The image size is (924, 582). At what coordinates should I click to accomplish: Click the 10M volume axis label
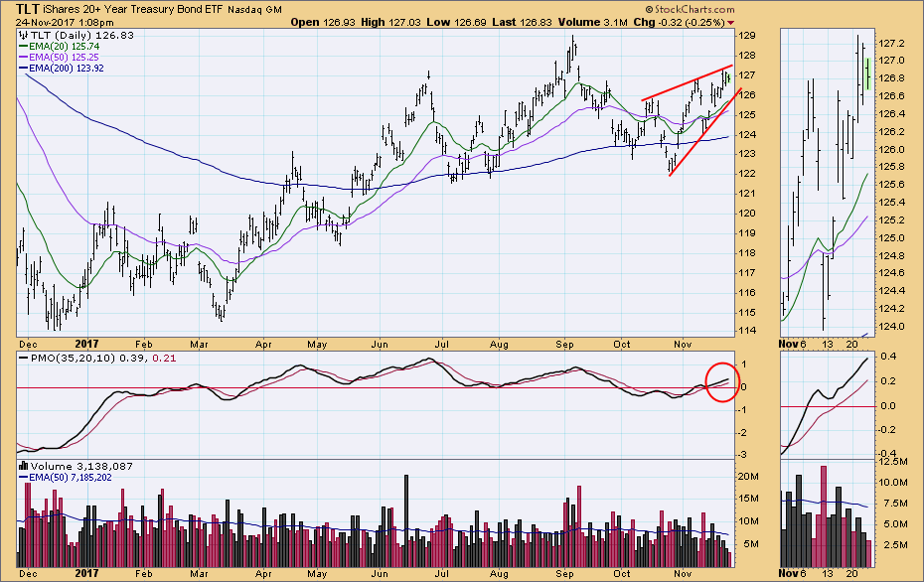click(749, 520)
